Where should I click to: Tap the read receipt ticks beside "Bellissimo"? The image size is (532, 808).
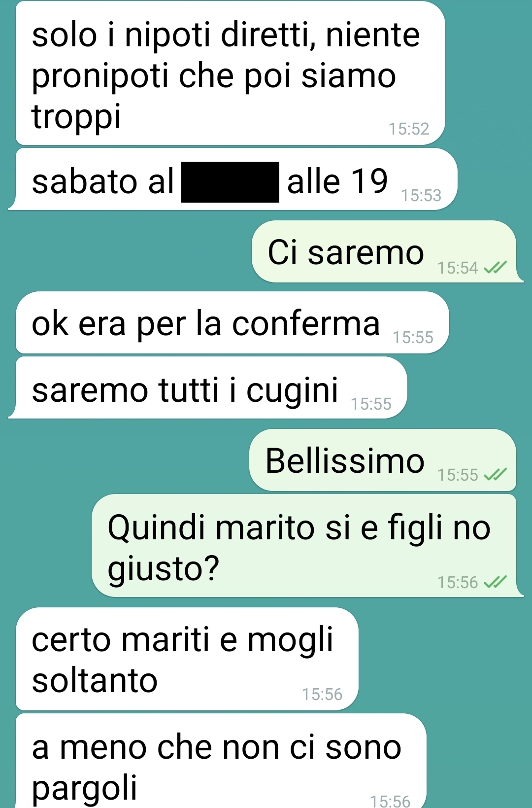point(495,475)
